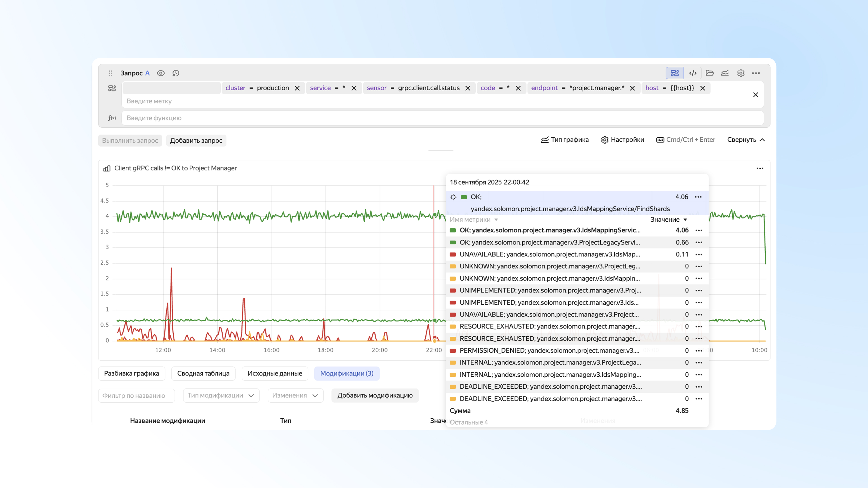Pin the highlighted OK metric crosshair icon
This screenshot has height=488, width=868.
453,197
